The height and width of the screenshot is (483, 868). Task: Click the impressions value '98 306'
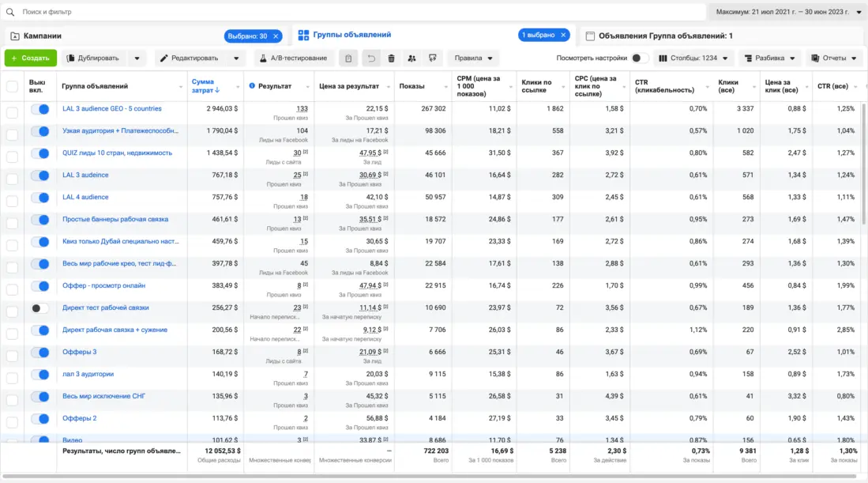435,130
